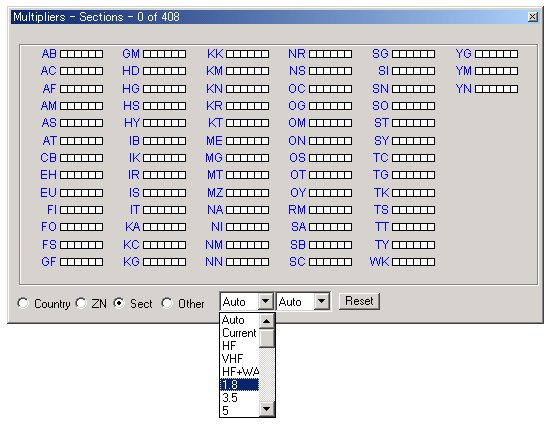
Task: Select HF+WA option in the list
Action: pos(240,372)
